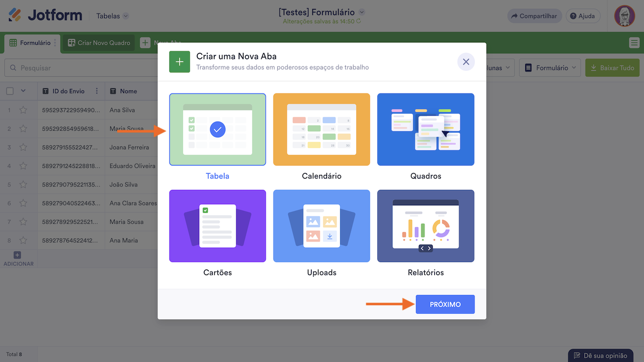Click the name cell Ana Clara Soares
Image resolution: width=644 pixels, height=362 pixels.
(x=131, y=203)
